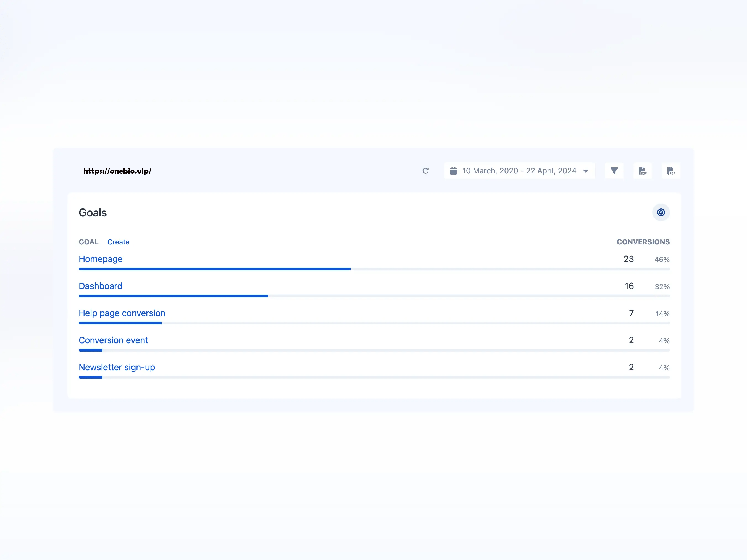Viewport: 747px width, 560px height.
Task: Export the report as PDF
Action: 671,171
